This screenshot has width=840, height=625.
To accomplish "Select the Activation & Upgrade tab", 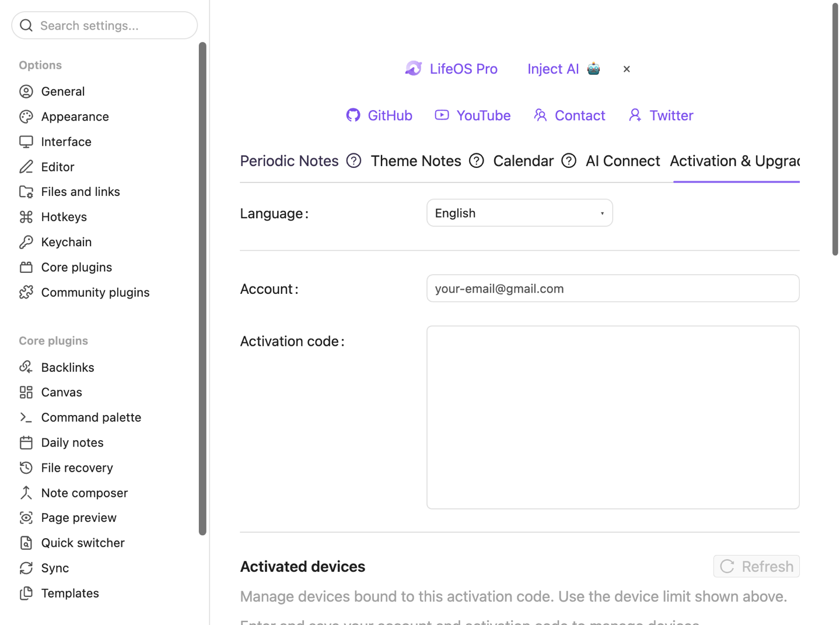I will [735, 161].
